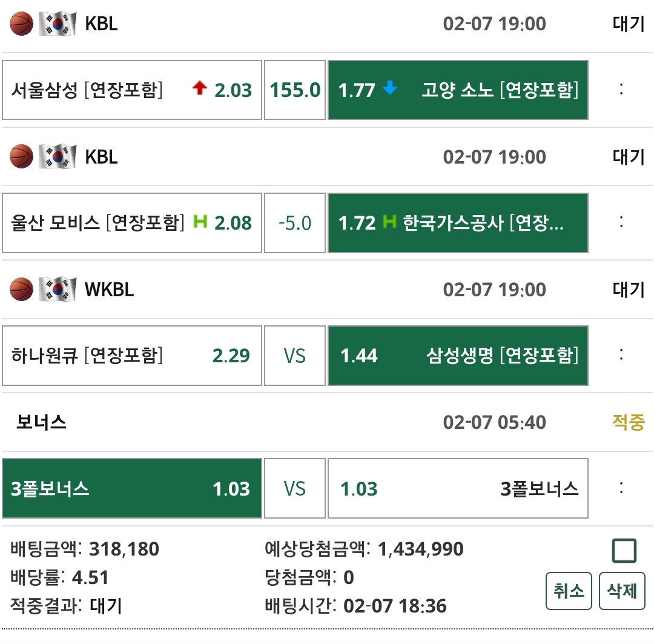Click the green H icon next to 1.72
654x644 pixels.
pos(390,222)
